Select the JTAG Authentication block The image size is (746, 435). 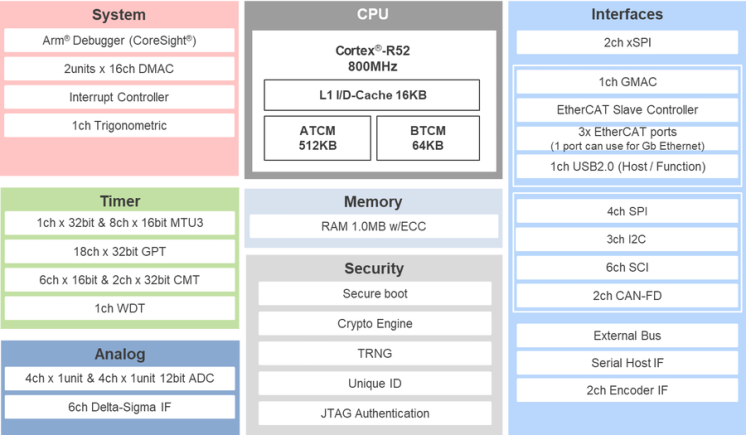[x=375, y=413]
